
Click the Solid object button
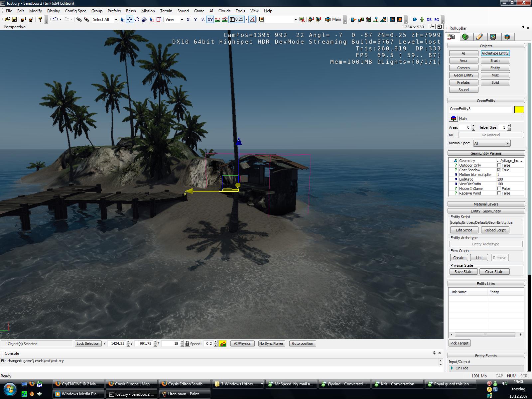coord(495,82)
